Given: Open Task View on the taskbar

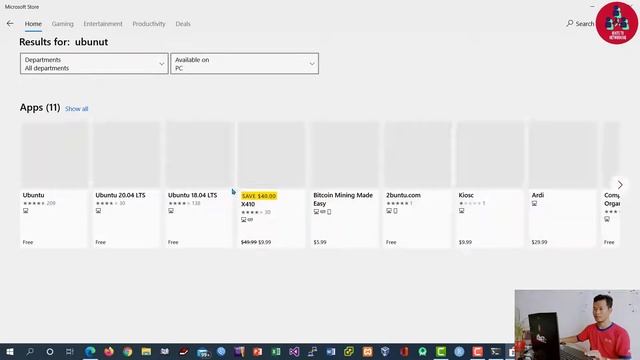Looking at the screenshot, I should click(x=69, y=351).
